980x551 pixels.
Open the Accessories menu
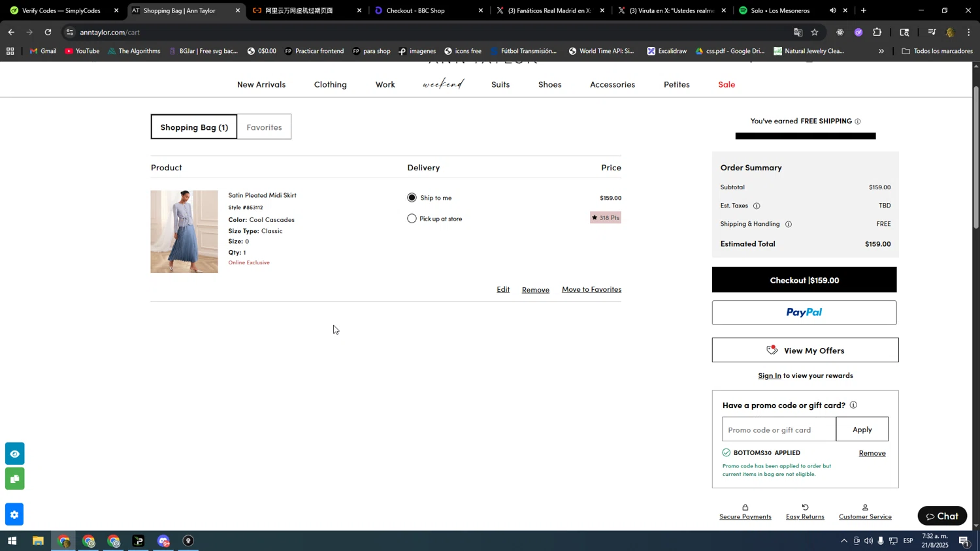613,84
